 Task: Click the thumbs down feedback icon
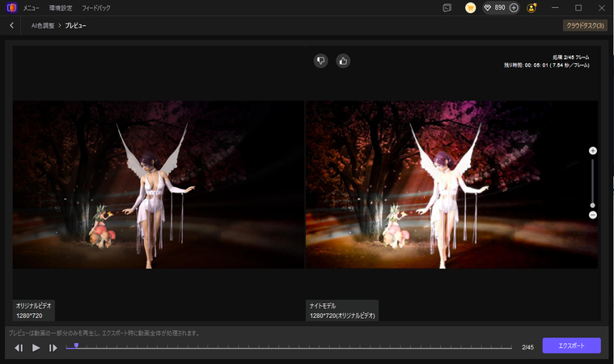(x=321, y=61)
